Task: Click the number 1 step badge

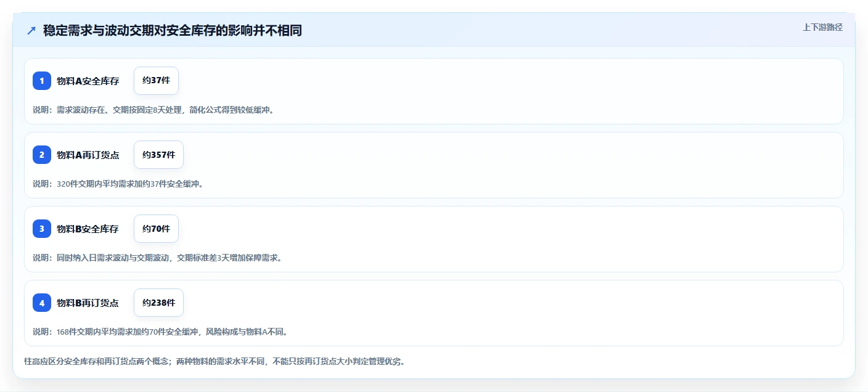Action: coord(42,81)
